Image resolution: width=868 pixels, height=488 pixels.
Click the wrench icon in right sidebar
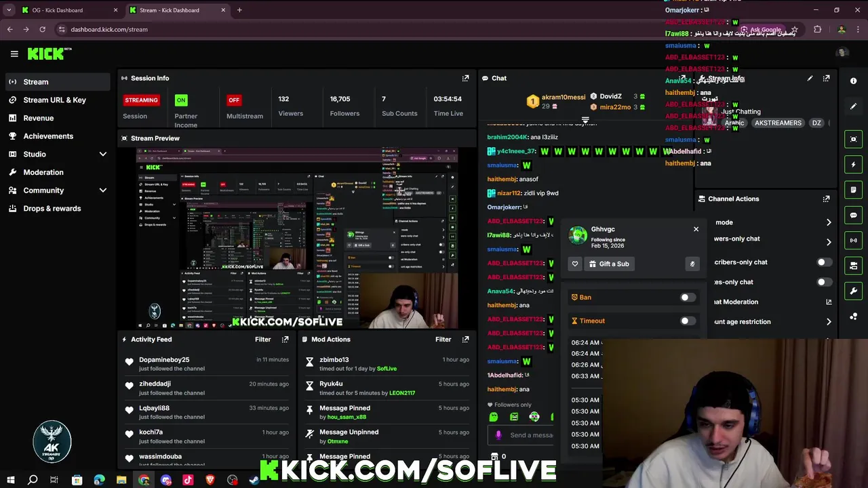point(853,291)
